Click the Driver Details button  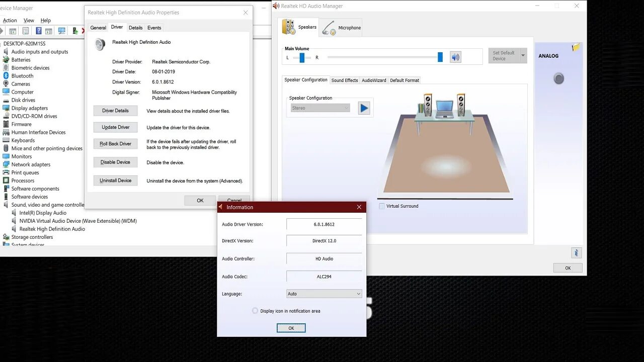point(115,111)
